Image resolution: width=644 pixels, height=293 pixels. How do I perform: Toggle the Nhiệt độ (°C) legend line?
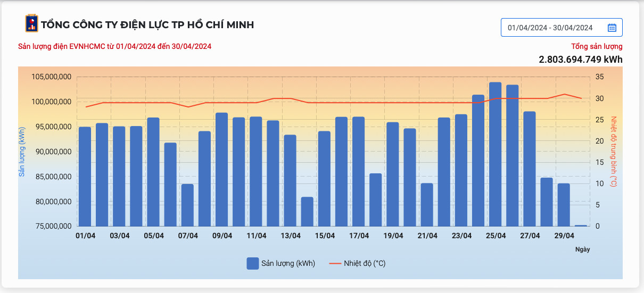tap(335, 263)
